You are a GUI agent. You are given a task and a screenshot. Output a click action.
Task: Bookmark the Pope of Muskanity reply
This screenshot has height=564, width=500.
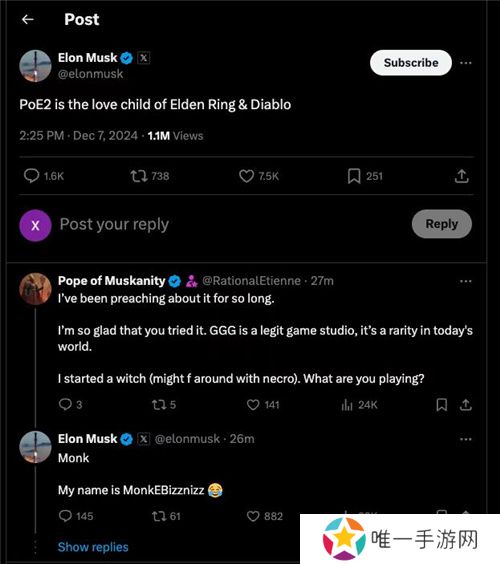click(442, 405)
